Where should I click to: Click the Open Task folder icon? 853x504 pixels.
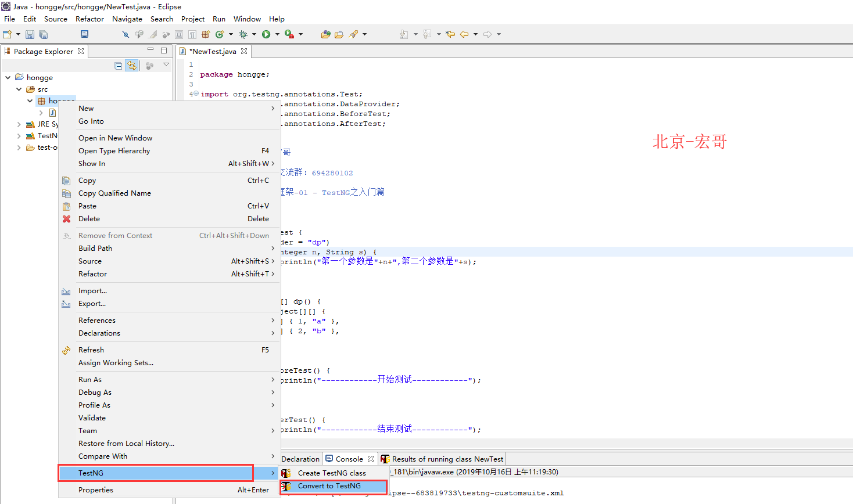(x=339, y=34)
